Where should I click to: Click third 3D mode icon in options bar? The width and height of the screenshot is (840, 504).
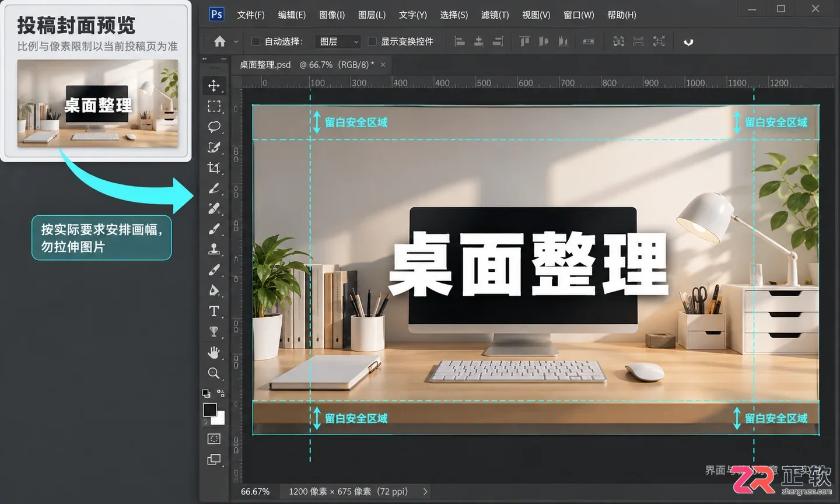(659, 41)
